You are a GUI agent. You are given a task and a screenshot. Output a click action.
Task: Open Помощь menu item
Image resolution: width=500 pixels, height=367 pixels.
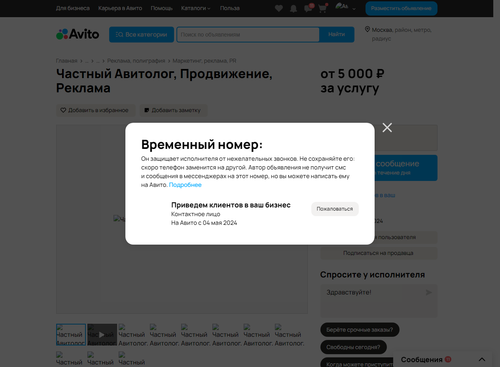(161, 8)
